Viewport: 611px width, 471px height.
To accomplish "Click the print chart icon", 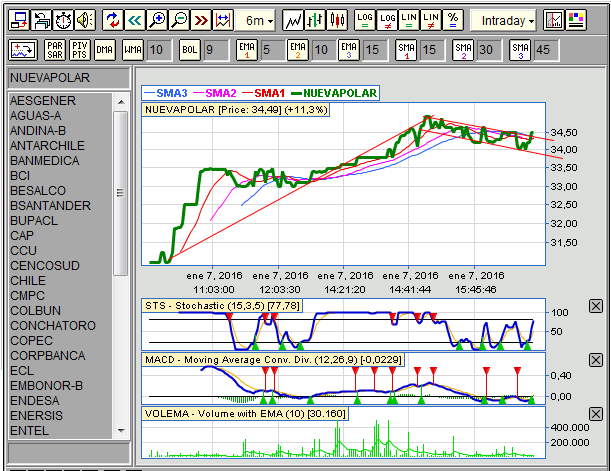I will [x=41, y=20].
